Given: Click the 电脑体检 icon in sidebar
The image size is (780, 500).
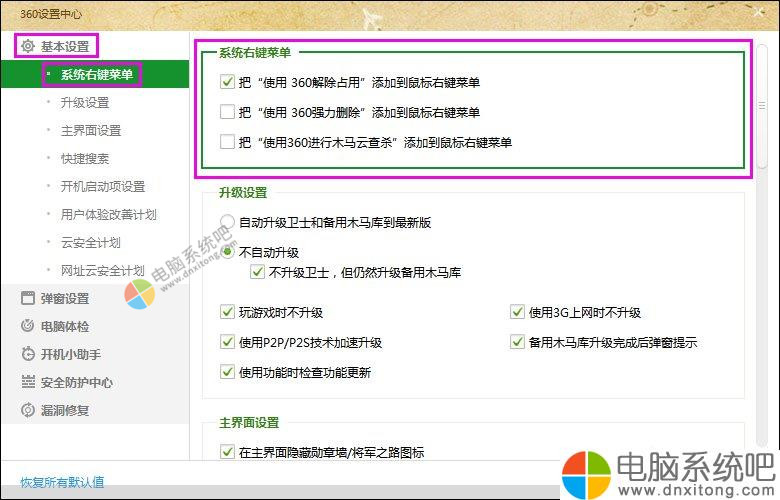Looking at the screenshot, I should click(x=27, y=326).
